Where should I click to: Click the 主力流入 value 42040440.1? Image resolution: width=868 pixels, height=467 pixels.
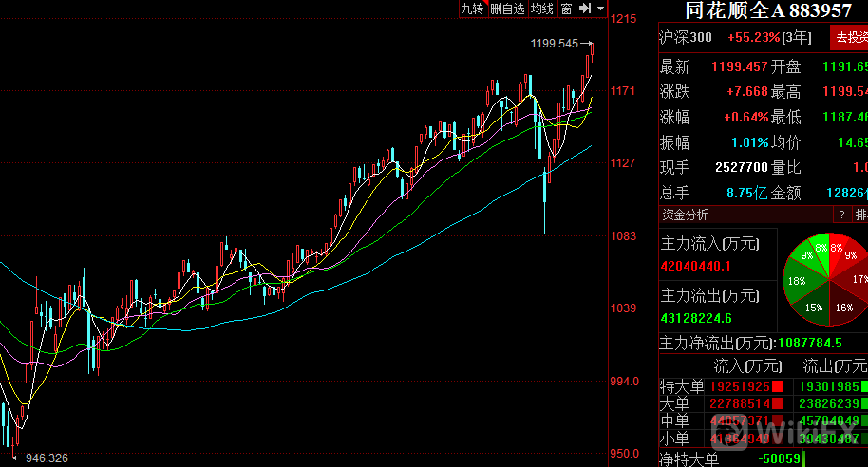(x=695, y=266)
